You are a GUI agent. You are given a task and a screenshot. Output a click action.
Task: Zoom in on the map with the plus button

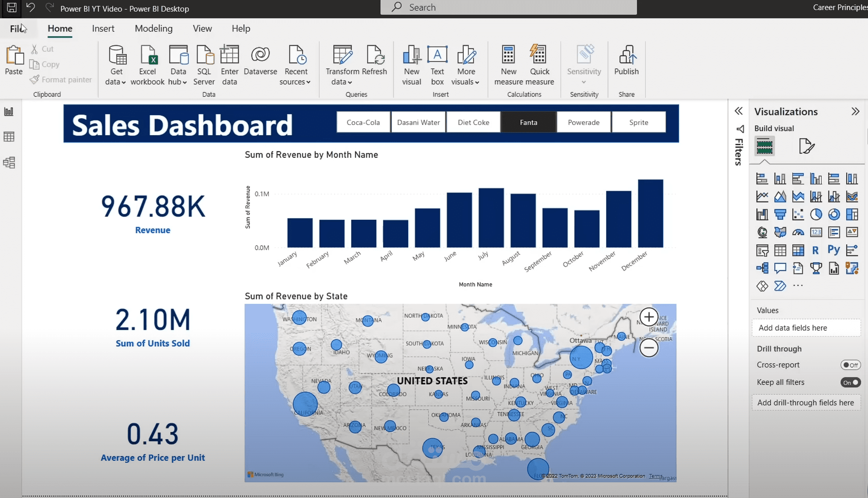tap(648, 317)
